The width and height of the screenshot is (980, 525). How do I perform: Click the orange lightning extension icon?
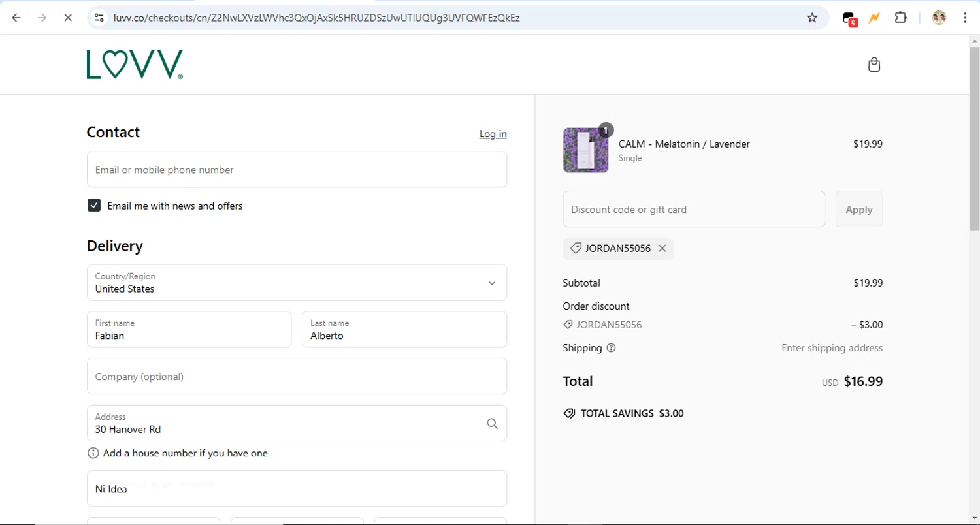874,18
